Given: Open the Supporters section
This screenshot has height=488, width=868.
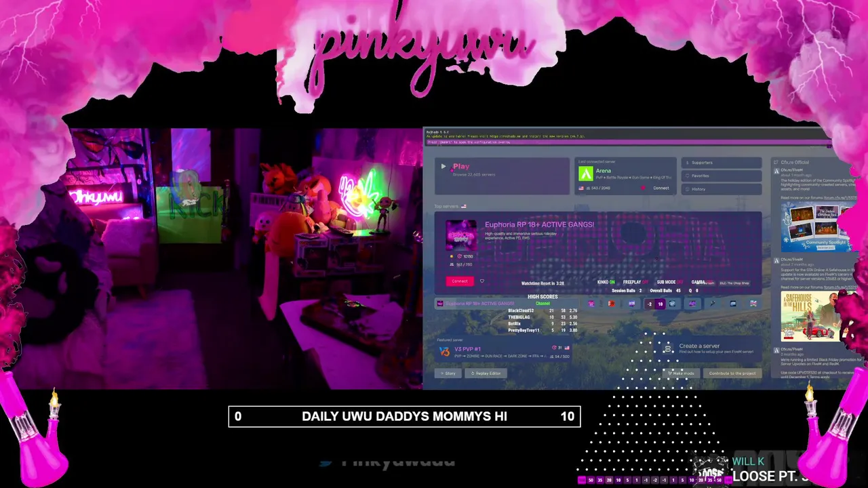Looking at the screenshot, I should (x=722, y=163).
